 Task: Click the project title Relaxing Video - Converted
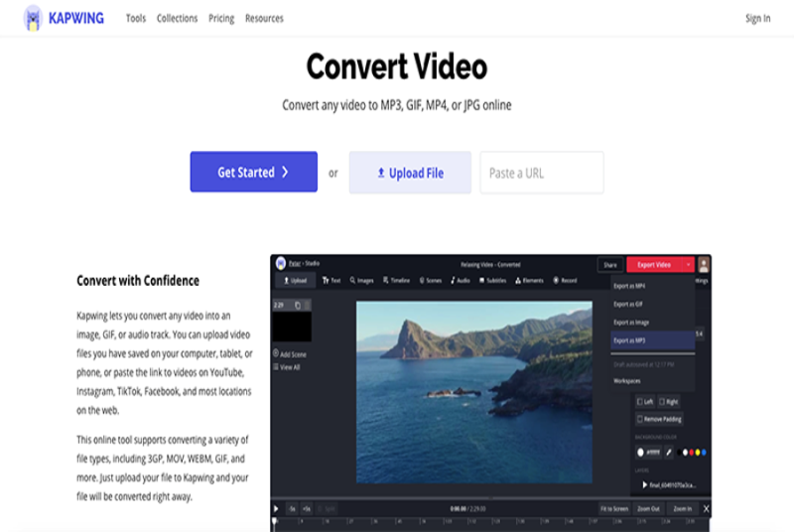pos(490,264)
